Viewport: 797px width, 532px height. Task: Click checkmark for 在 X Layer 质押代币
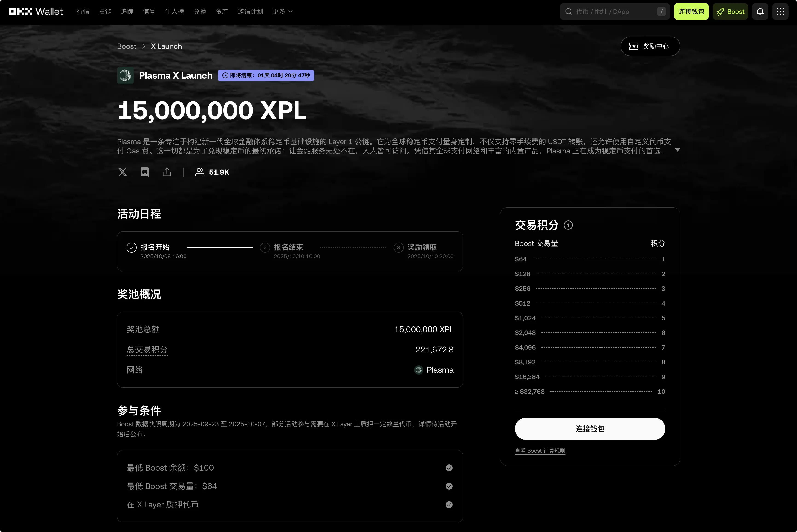tap(449, 504)
